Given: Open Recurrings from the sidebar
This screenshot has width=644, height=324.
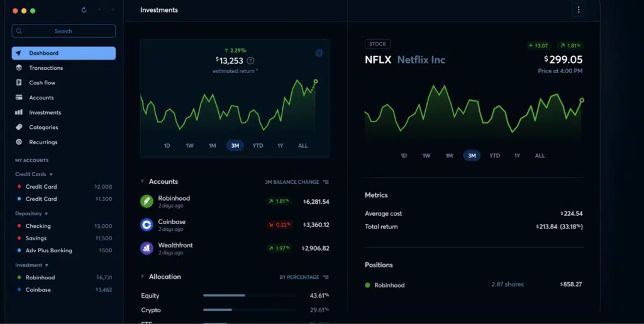Looking at the screenshot, I should [x=43, y=142].
